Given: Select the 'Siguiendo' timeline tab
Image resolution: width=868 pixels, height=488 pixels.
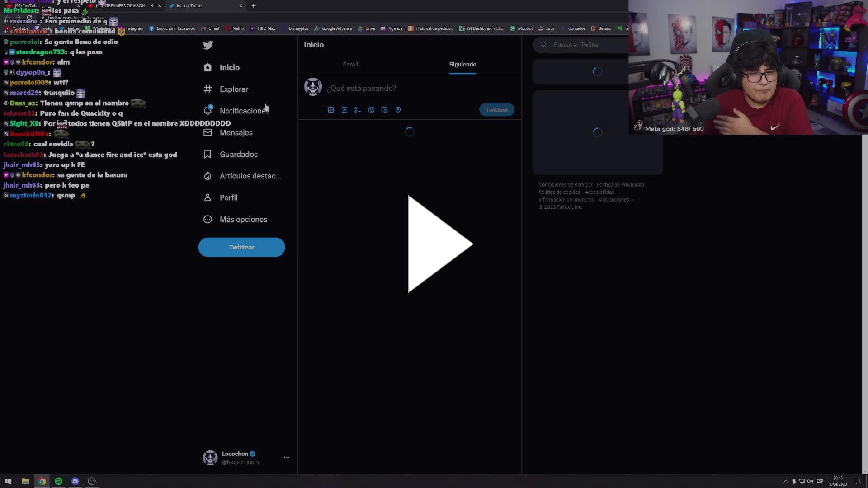Looking at the screenshot, I should point(462,64).
